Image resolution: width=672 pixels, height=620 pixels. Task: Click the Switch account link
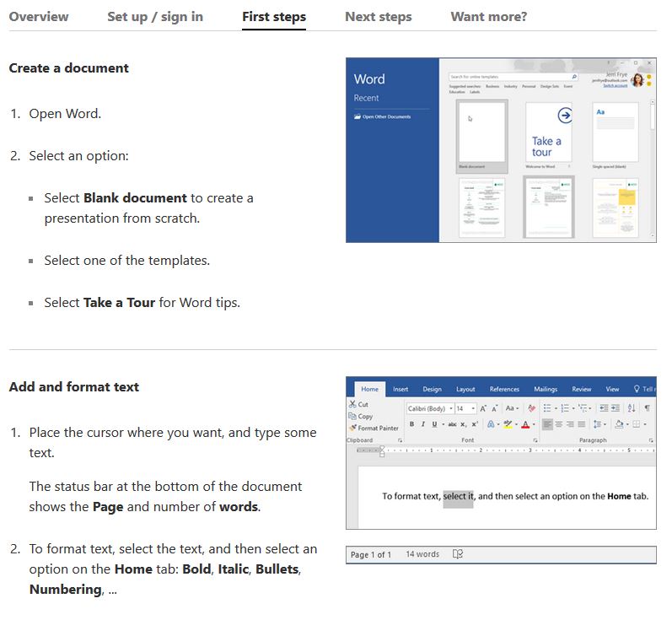click(x=615, y=86)
